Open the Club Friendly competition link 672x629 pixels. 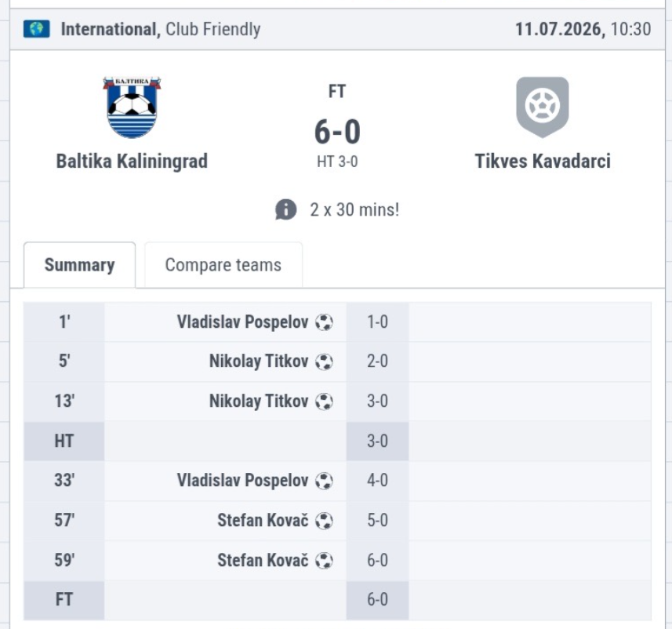tap(213, 29)
